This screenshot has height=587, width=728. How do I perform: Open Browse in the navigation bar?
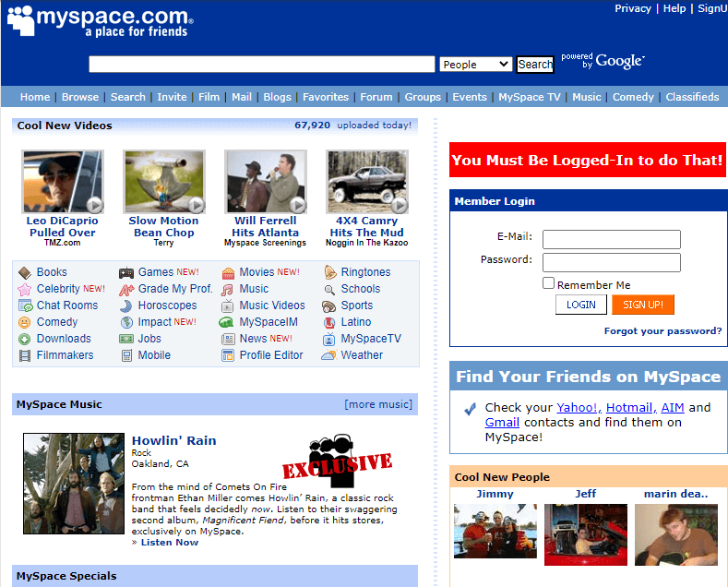[x=80, y=97]
